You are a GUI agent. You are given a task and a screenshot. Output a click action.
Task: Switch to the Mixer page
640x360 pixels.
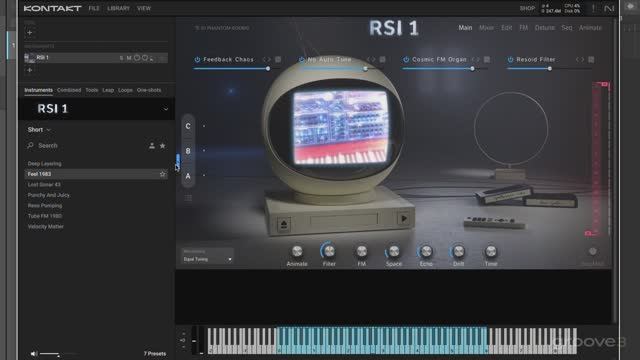487,28
